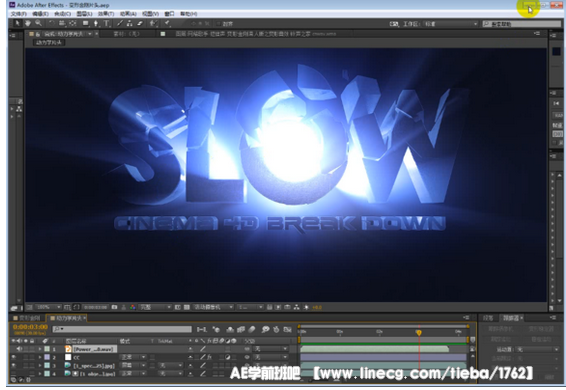Click the reset exposure icon
566x390 pixels.
[306, 307]
